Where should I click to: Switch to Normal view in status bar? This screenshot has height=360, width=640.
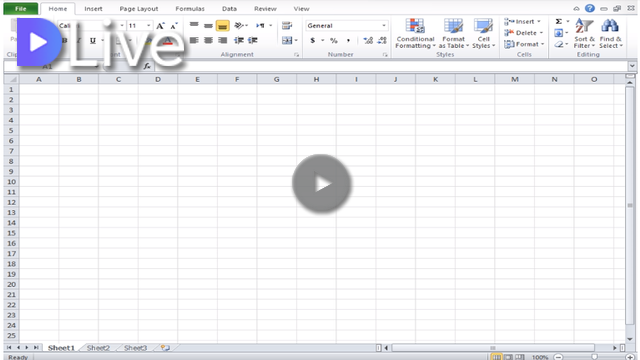(496, 357)
